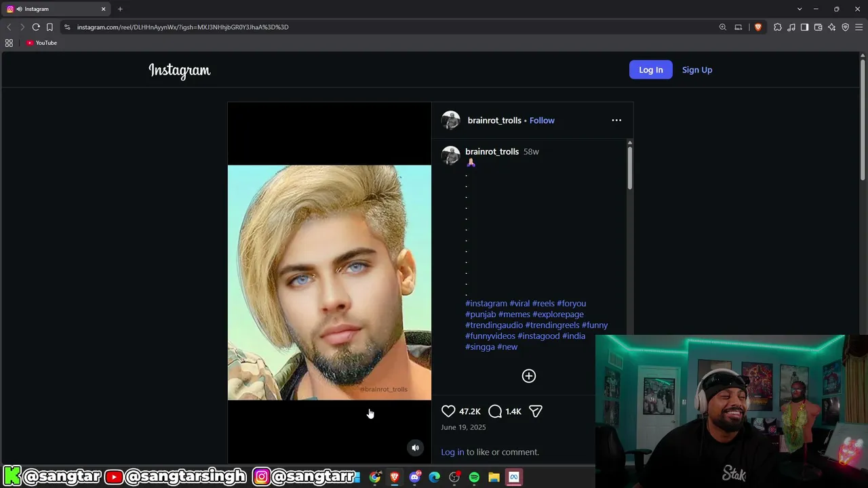Click the reel video to pause playback
Image resolution: width=868 pixels, height=488 pixels.
click(x=330, y=283)
